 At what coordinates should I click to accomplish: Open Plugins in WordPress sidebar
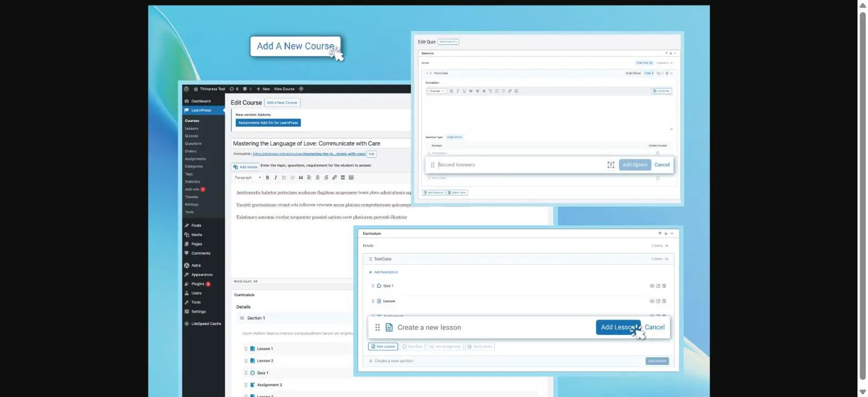pyautogui.click(x=198, y=284)
